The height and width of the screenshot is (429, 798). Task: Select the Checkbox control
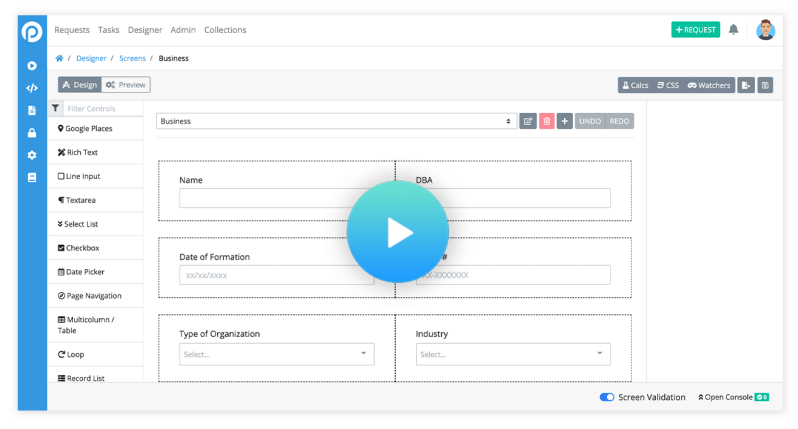click(95, 248)
